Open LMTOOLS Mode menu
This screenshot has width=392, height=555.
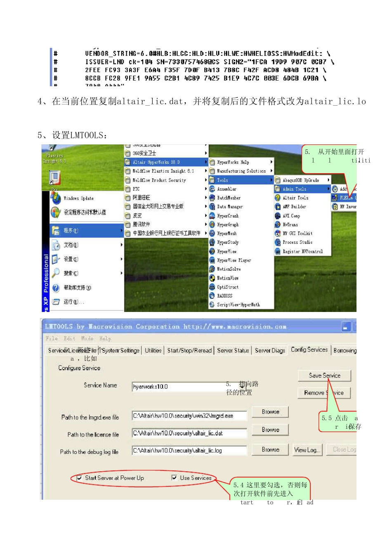tap(87, 338)
